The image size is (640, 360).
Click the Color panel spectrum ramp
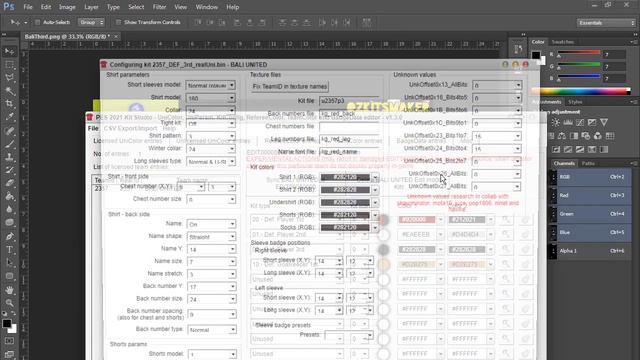[580, 91]
